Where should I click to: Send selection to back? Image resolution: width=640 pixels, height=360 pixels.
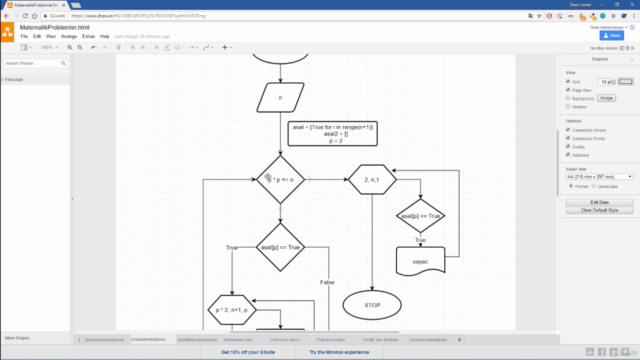coord(143,47)
